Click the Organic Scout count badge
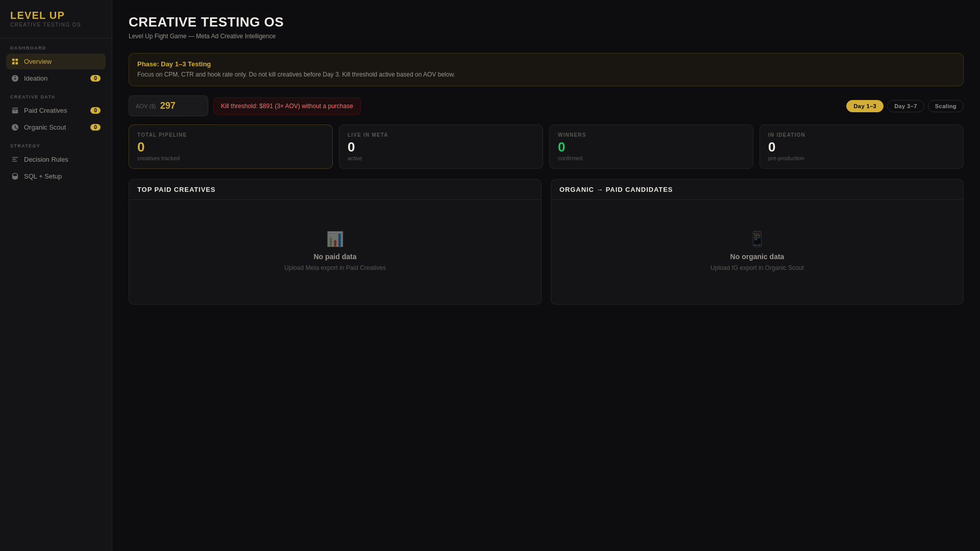The image size is (980, 551). pyautogui.click(x=95, y=128)
